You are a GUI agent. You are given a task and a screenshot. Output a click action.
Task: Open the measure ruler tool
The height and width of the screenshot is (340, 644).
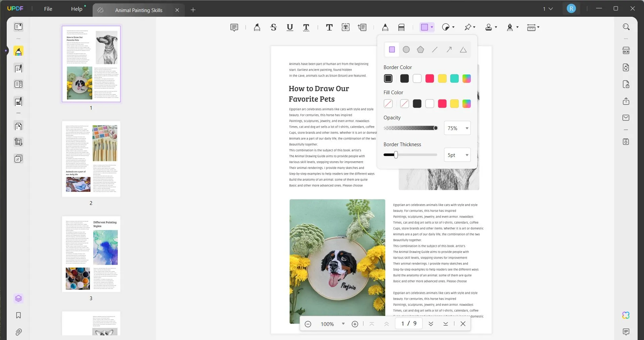531,27
